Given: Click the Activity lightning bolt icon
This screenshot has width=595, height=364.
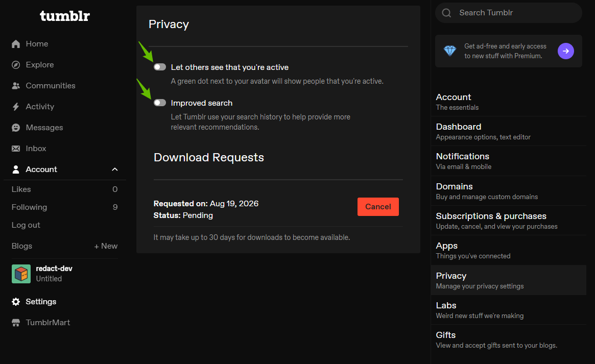Looking at the screenshot, I should pyautogui.click(x=16, y=107).
